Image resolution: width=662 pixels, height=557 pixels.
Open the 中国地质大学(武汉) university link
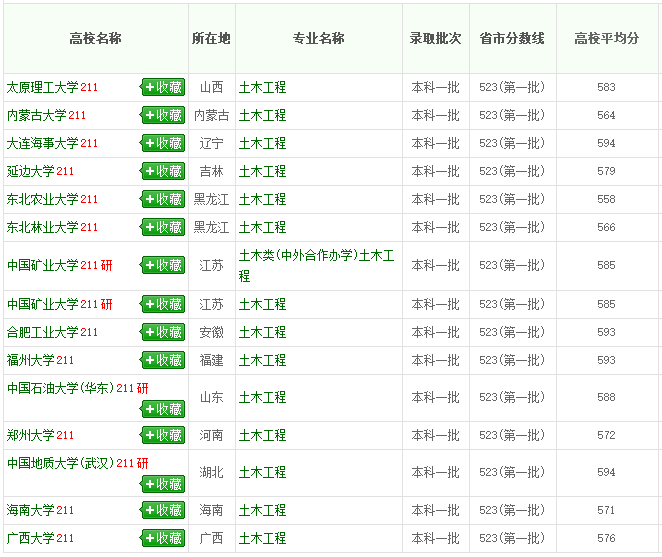click(x=61, y=463)
